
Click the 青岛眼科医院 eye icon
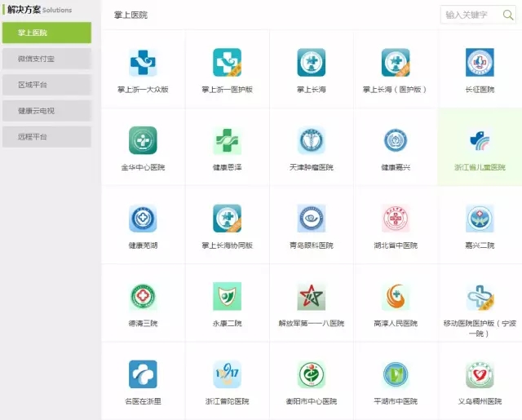point(312,219)
